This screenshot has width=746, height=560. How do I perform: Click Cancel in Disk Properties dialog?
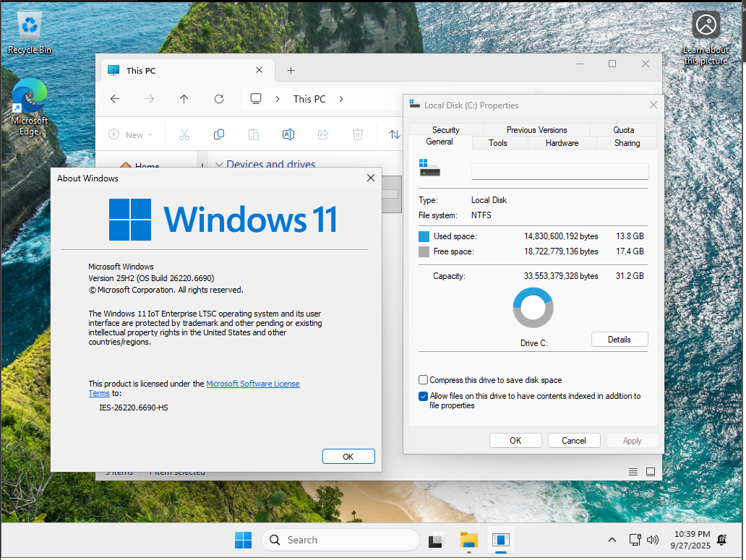574,441
